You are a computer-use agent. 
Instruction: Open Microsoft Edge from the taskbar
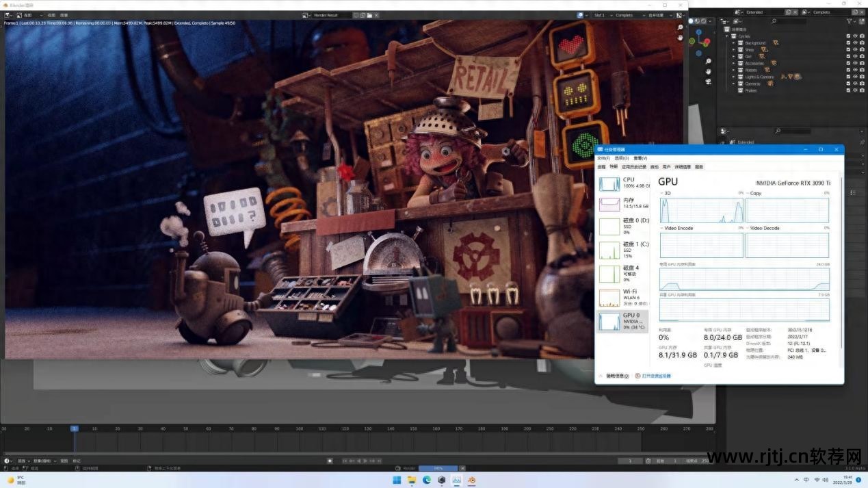point(427,480)
